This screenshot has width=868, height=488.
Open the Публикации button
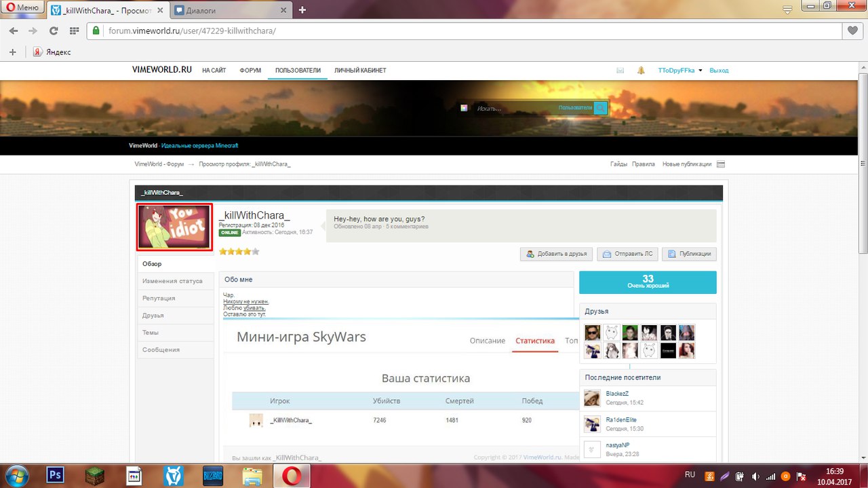click(689, 254)
